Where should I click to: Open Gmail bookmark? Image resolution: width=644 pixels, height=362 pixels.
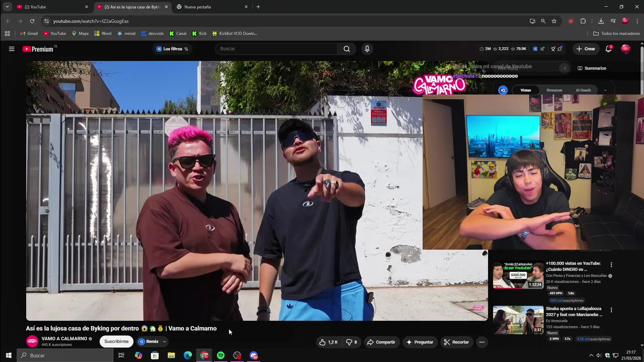[x=29, y=34]
